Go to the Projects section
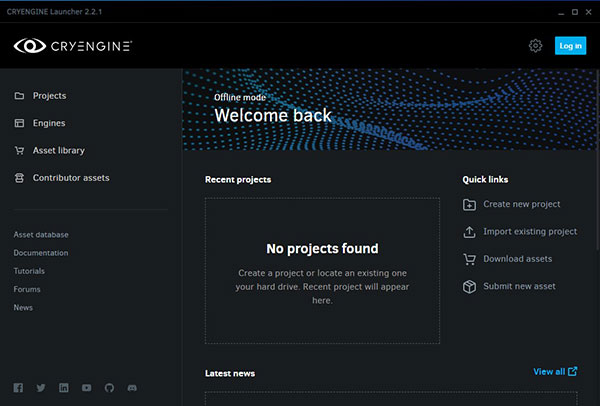The height and width of the screenshot is (406, 600). 49,96
